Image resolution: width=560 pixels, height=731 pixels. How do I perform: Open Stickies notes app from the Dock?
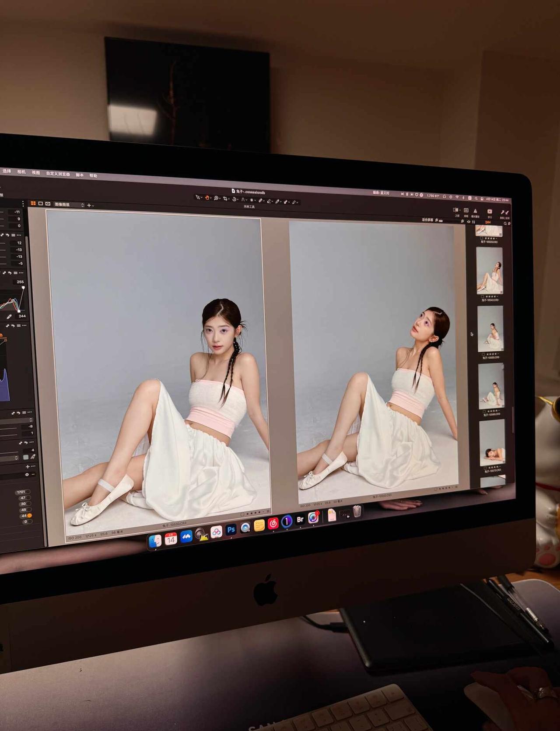(x=259, y=525)
